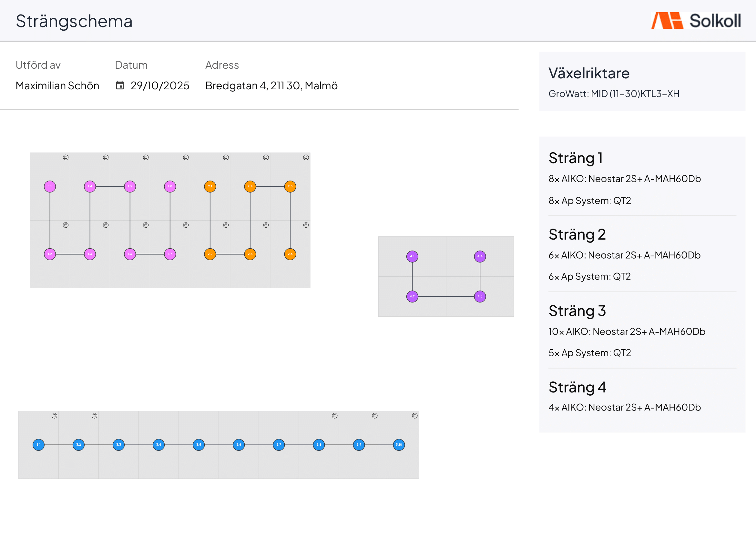Open the Sträng 3 heading
Screen dimensions: 756x534
pyautogui.click(x=577, y=311)
